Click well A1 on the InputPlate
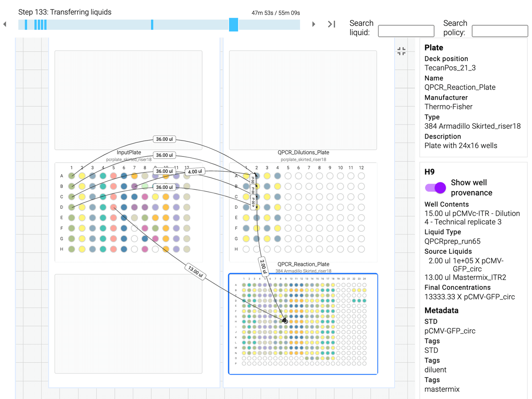This screenshot has height=399, width=532. [x=71, y=176]
